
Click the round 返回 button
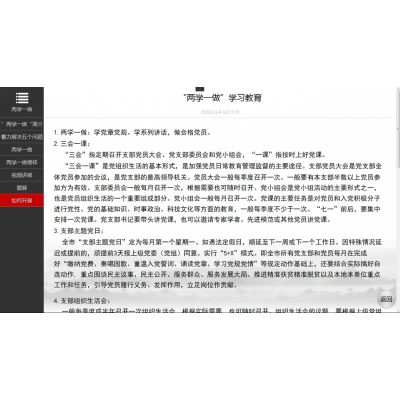tap(386, 299)
